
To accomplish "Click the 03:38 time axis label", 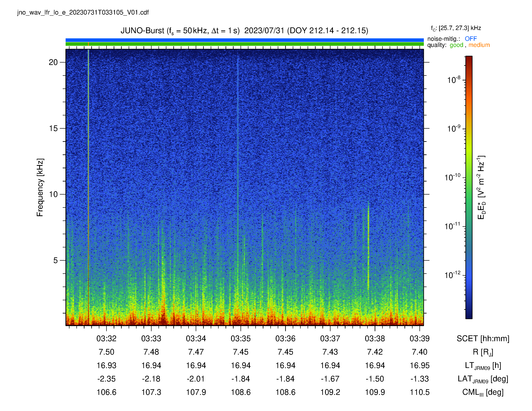I will pyautogui.click(x=375, y=338).
